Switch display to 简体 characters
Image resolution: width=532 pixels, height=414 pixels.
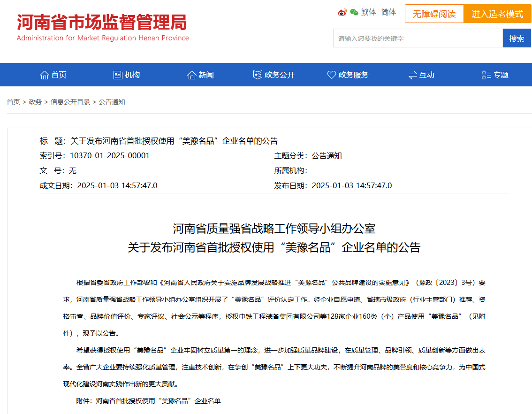pos(388,13)
